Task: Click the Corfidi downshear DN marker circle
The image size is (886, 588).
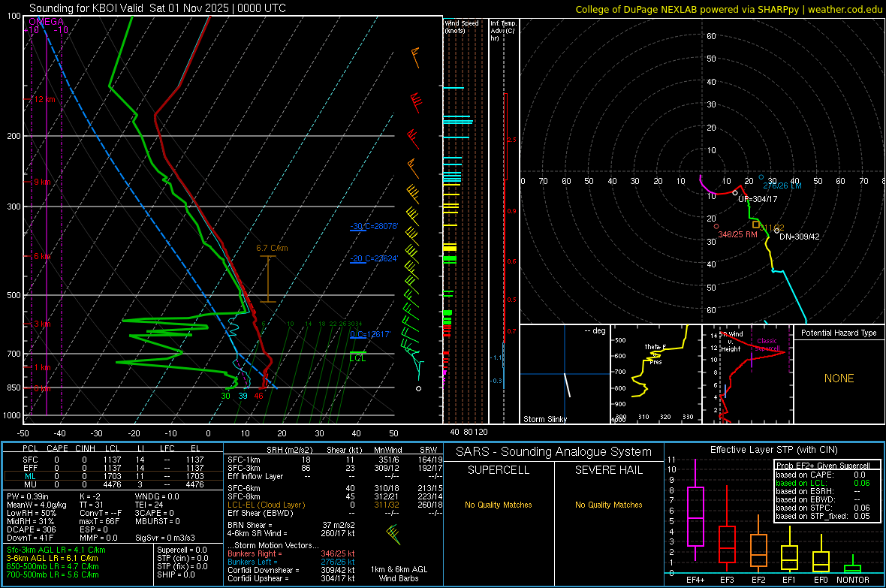Action: [776, 231]
